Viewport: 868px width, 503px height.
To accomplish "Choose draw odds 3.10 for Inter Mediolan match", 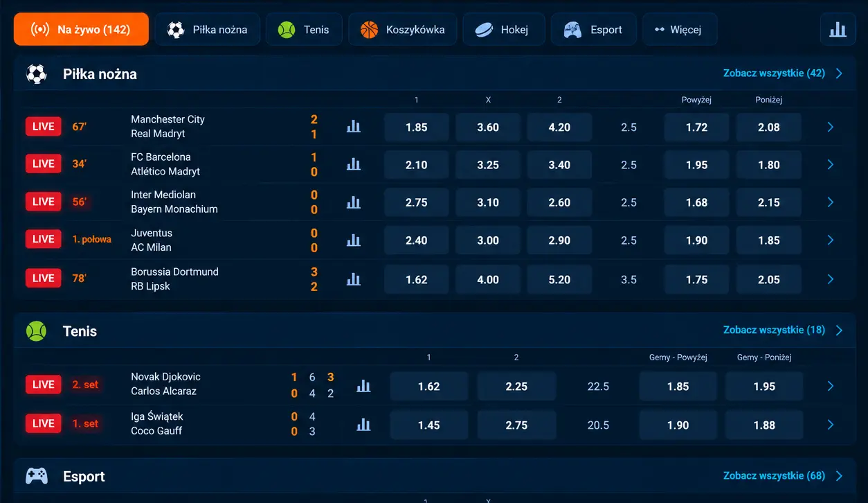I will (x=488, y=202).
